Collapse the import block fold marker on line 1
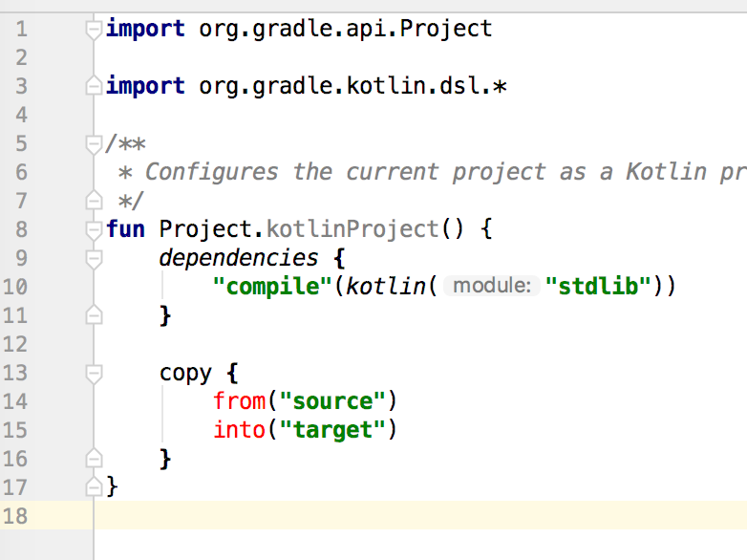 94,30
